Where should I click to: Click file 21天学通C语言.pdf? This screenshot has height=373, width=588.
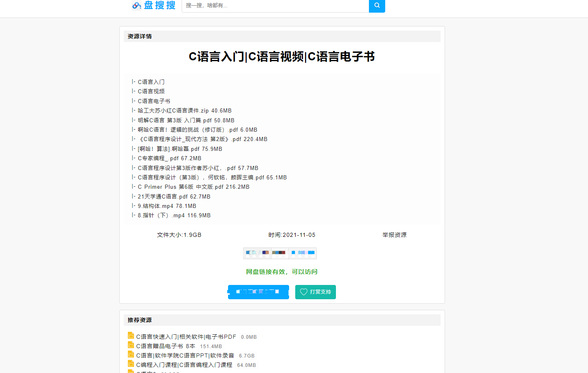coord(174,196)
